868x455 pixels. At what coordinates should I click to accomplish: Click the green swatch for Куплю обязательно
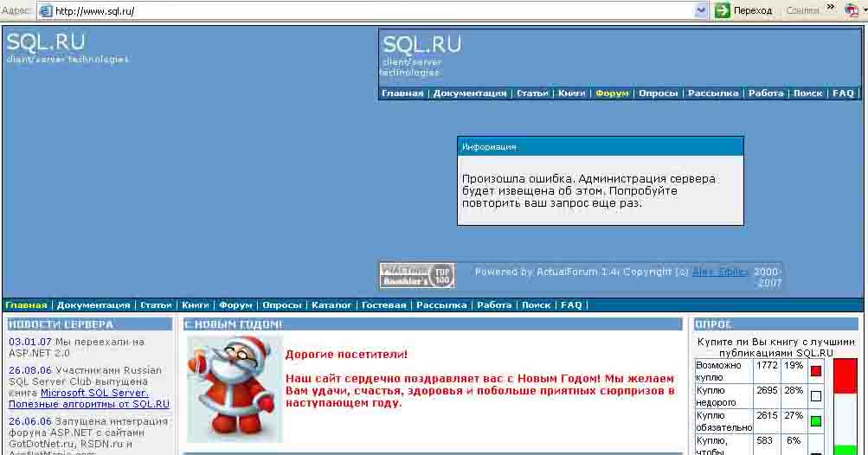point(815,421)
